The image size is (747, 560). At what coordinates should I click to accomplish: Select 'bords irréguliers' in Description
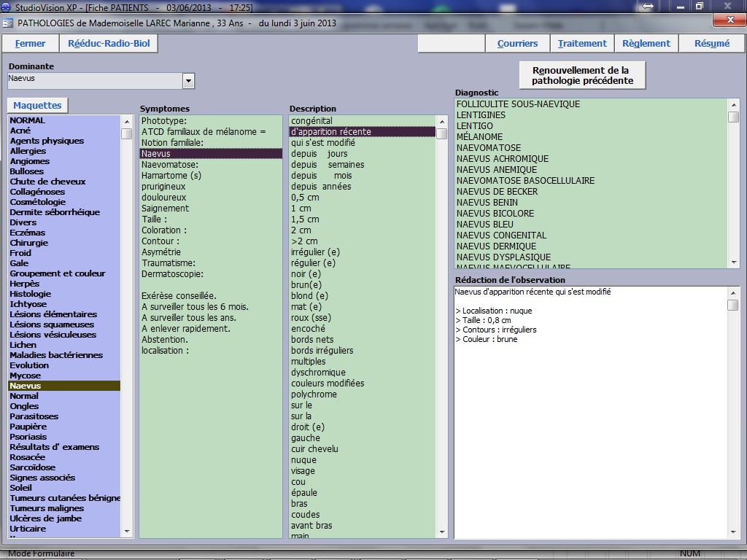(322, 351)
